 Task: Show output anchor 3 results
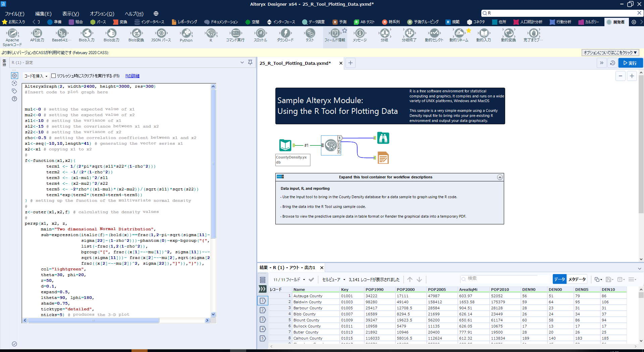coord(263,319)
